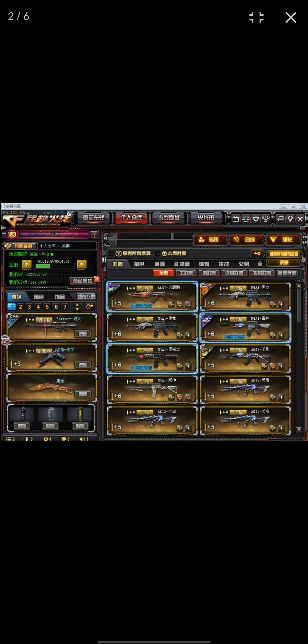Image resolution: width=308 pixels, height=644 pixels.
Task: Click 解除 on the 屠龙 knife slot
Action: point(83,394)
